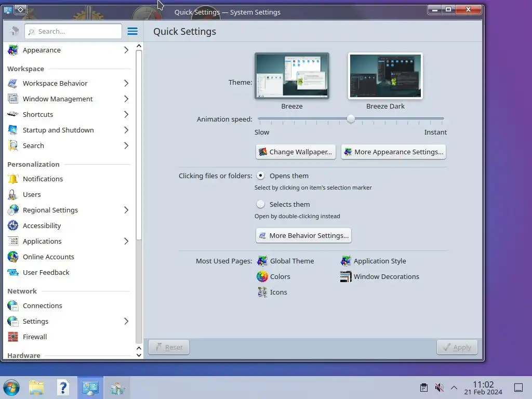The height and width of the screenshot is (399, 532).
Task: Open the Appearance category icon
Action: click(x=13, y=50)
